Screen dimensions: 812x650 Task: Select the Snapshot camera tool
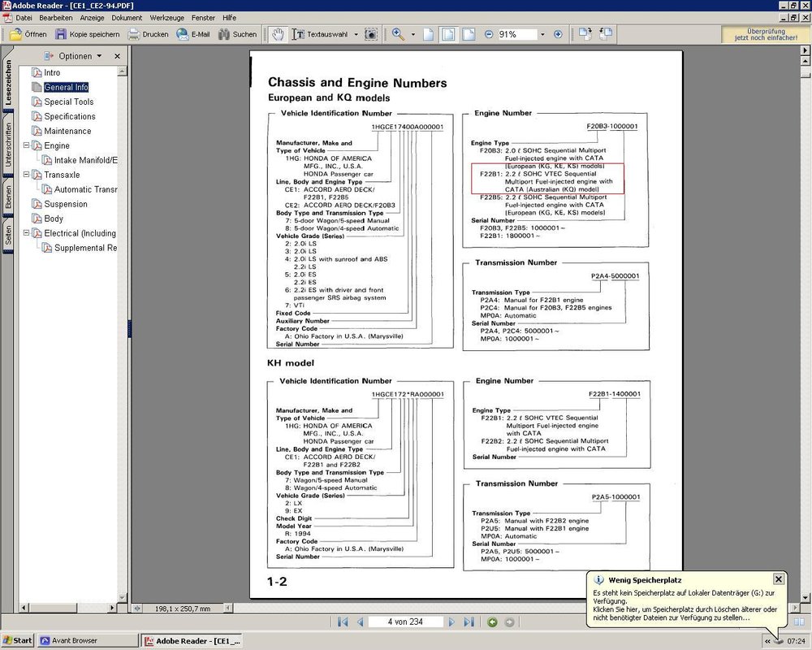point(371,34)
